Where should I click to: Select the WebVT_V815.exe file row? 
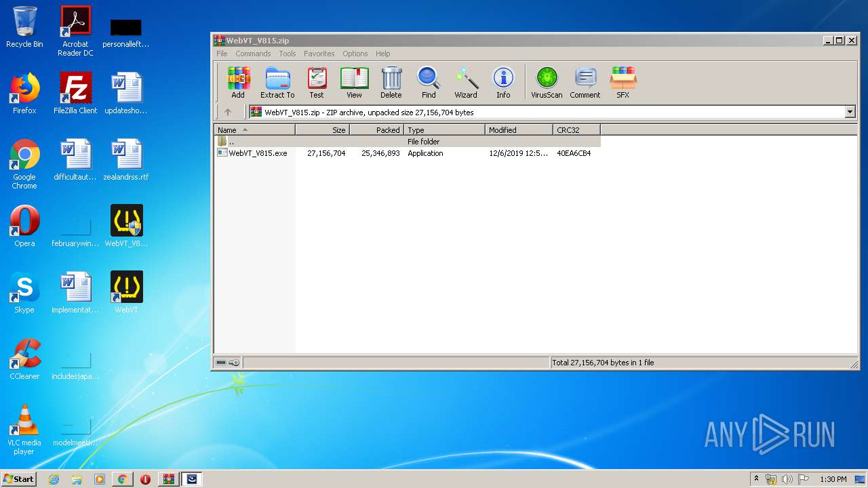pyautogui.click(x=408, y=153)
